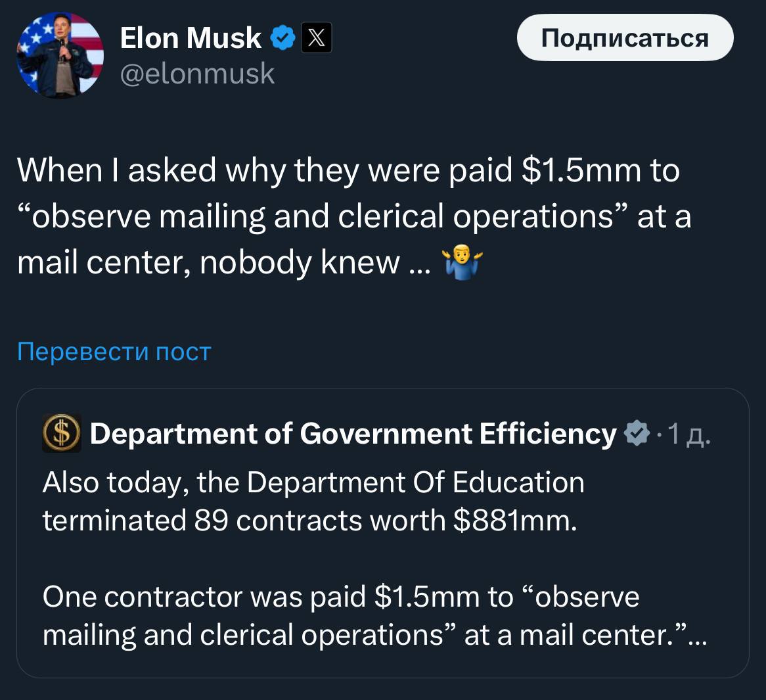The width and height of the screenshot is (766, 700).
Task: Translate post via "Перевести пост" link
Action: click(x=114, y=352)
